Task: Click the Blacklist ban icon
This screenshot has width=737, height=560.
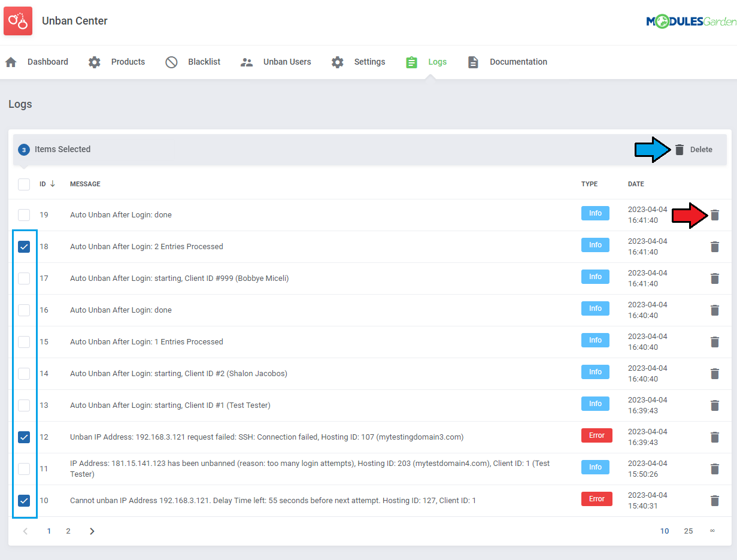Action: pyautogui.click(x=171, y=62)
